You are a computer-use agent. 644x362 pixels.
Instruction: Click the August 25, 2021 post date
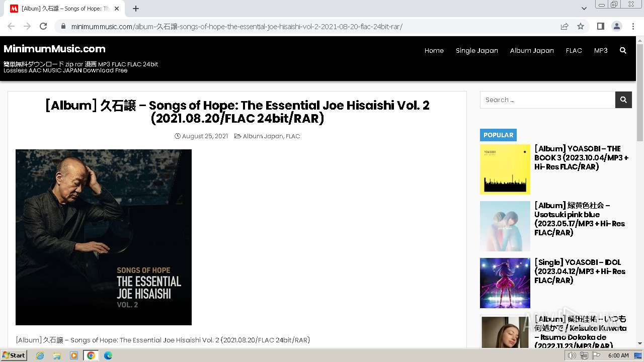[x=205, y=136]
